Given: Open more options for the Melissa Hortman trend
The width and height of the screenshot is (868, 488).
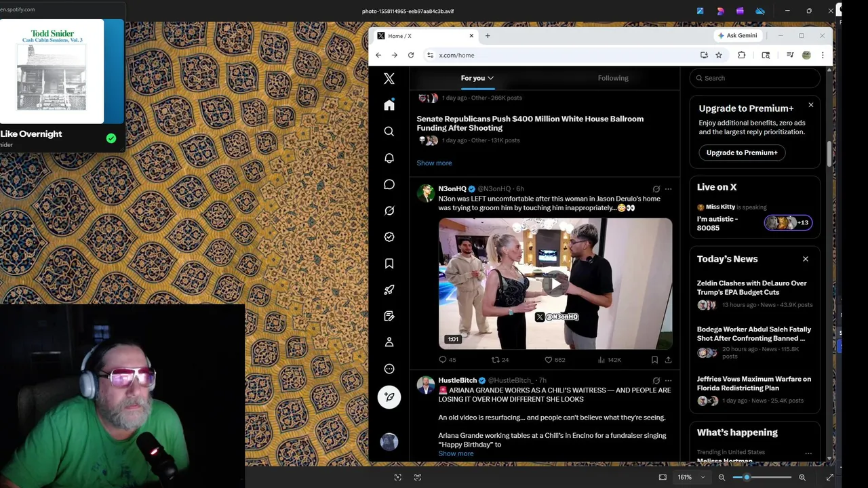Looking at the screenshot, I should [808, 453].
